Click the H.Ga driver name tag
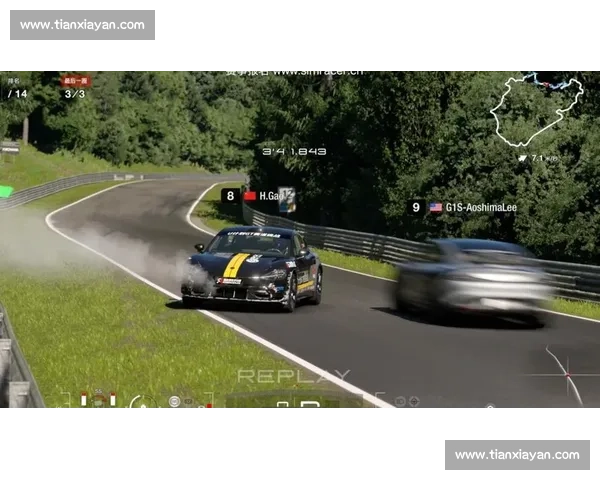This screenshot has width=600, height=480. coord(268,196)
